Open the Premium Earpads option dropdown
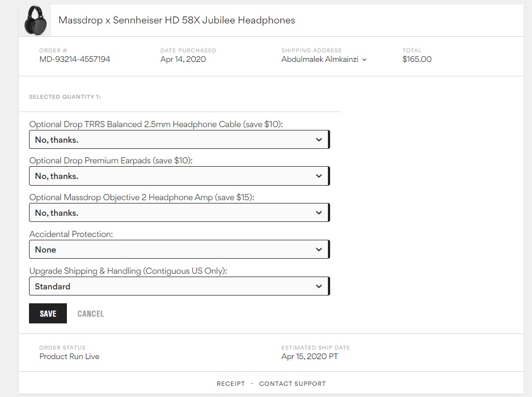Screen dimensions: 532x397 (x=179, y=176)
